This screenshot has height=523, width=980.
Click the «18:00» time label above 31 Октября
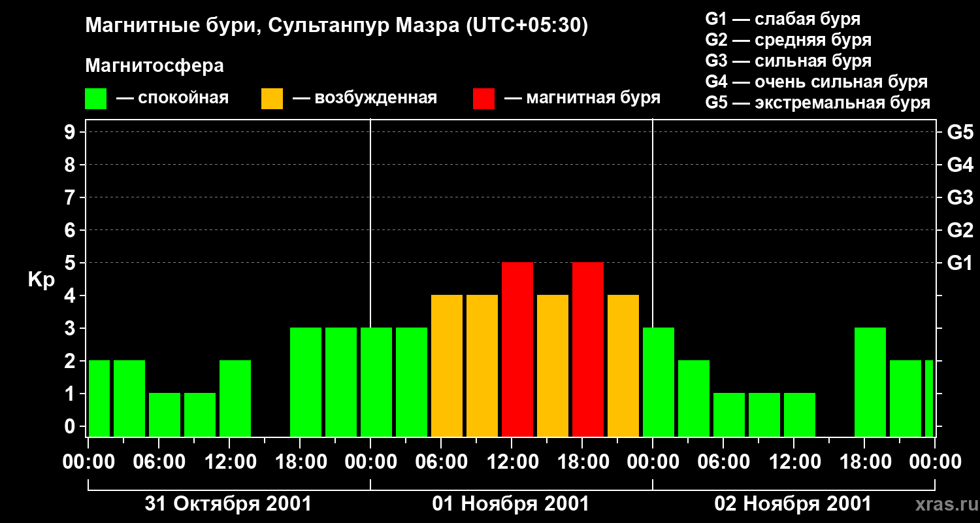[x=300, y=462]
